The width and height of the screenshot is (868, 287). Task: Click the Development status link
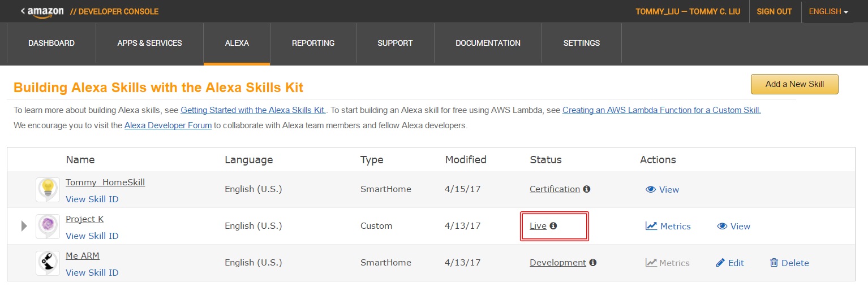click(x=558, y=263)
